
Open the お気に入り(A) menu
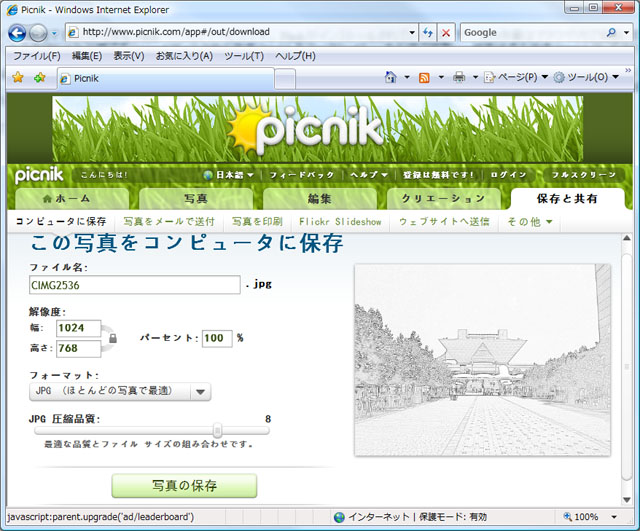184,56
